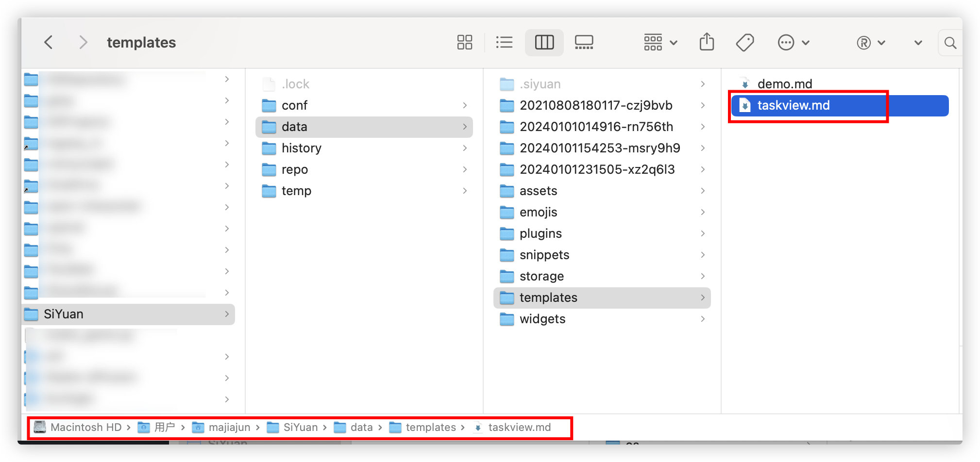
Task: Switch to icon grid view
Action: click(x=465, y=43)
